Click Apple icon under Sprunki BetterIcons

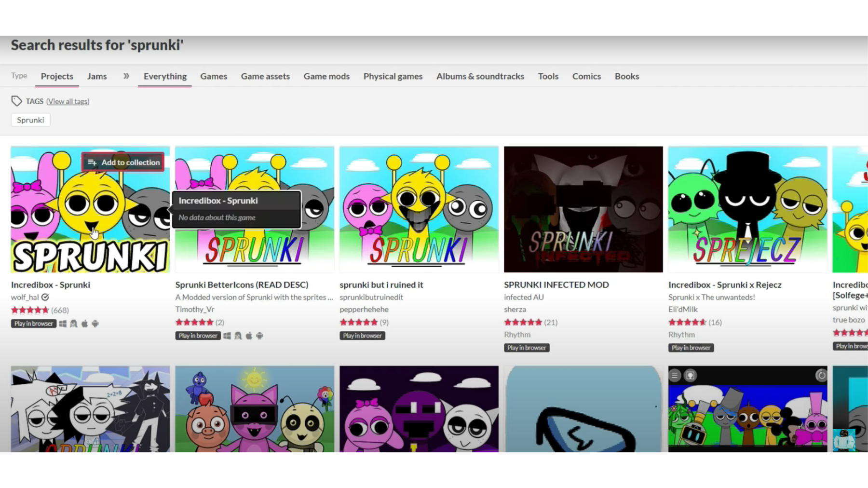coord(249,336)
